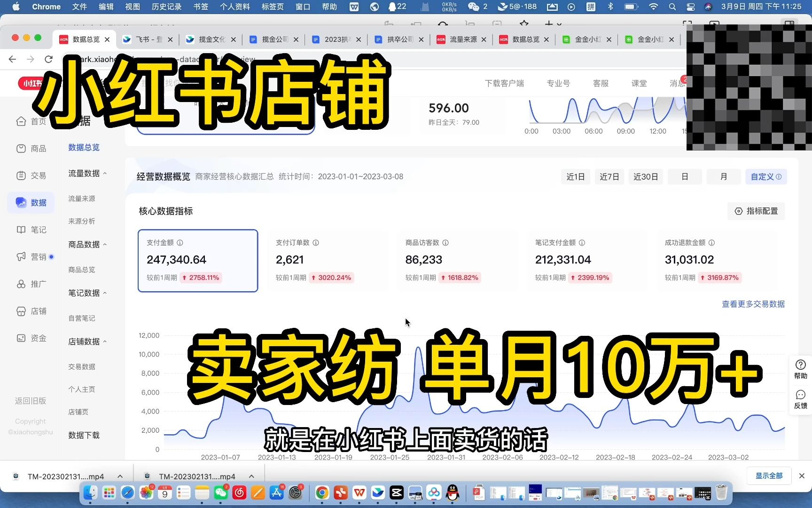The image size is (812, 508).
Task: Open Chrome from the Dock
Action: point(322,492)
